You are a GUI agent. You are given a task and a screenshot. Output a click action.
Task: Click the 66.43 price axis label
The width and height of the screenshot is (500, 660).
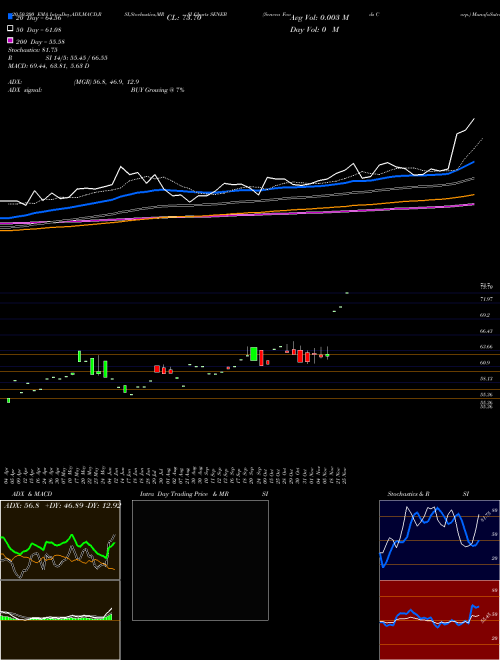click(x=486, y=331)
